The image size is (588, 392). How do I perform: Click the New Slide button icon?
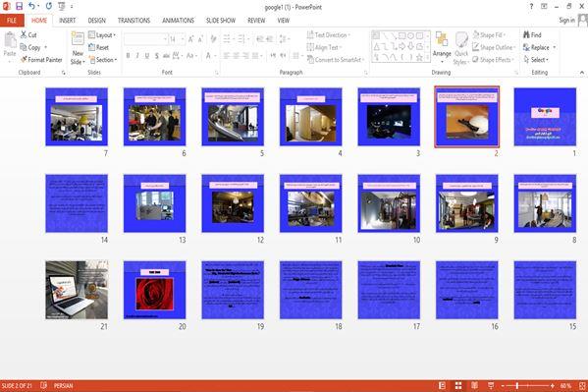coord(78,39)
